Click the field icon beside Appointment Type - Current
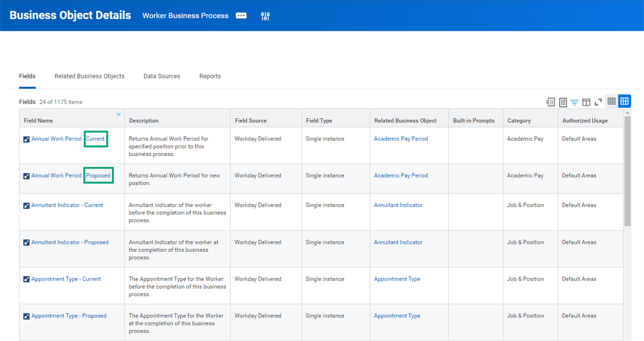Image resolution: width=644 pixels, height=341 pixels. pos(27,279)
